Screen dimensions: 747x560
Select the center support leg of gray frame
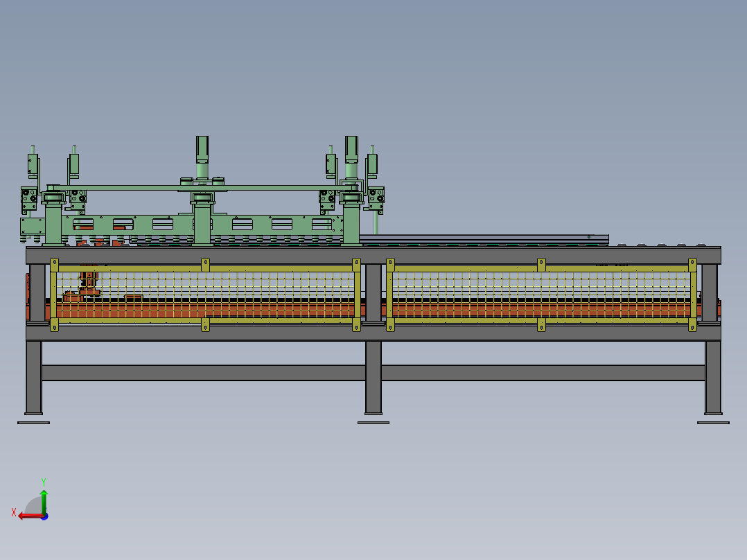[373, 378]
